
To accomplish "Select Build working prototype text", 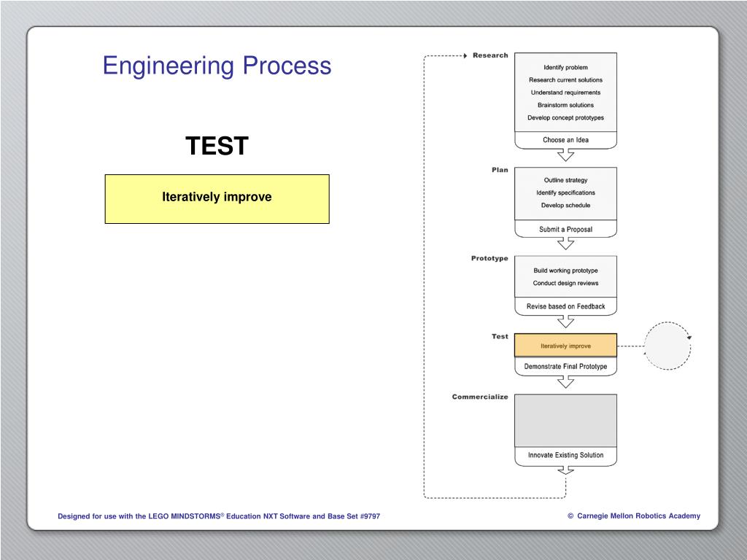I will tap(565, 271).
